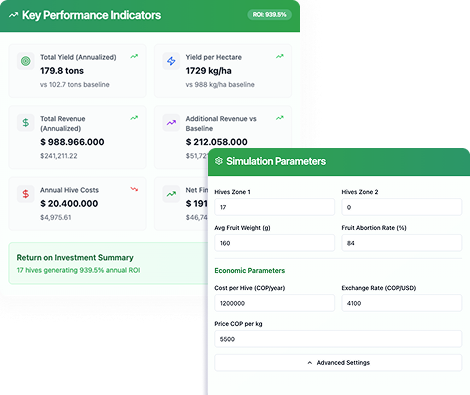Click the up-trend arrow on Additional Revenue card
The image size is (470, 395).
(x=280, y=118)
